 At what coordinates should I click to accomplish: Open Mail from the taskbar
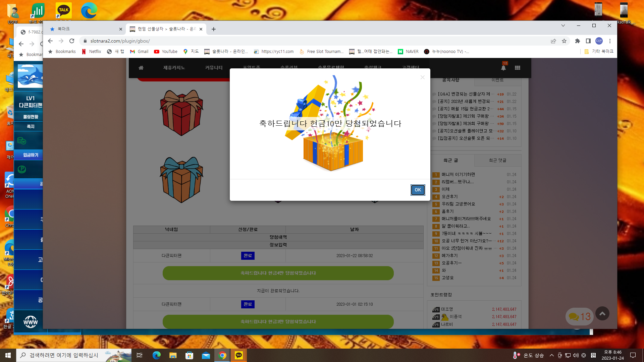pos(206,355)
